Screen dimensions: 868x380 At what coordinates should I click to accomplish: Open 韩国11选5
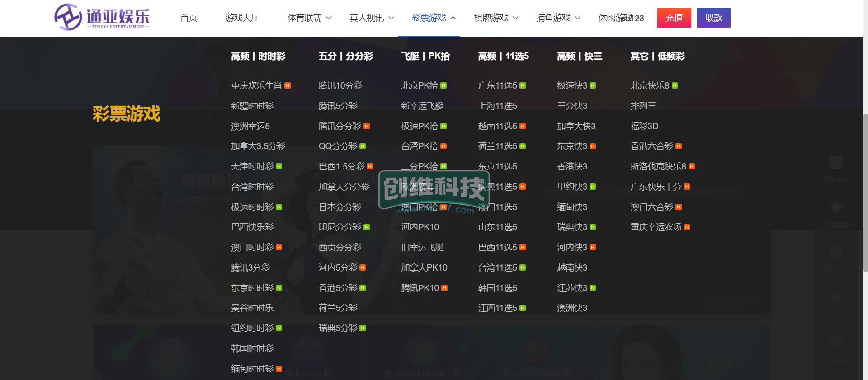click(x=498, y=288)
